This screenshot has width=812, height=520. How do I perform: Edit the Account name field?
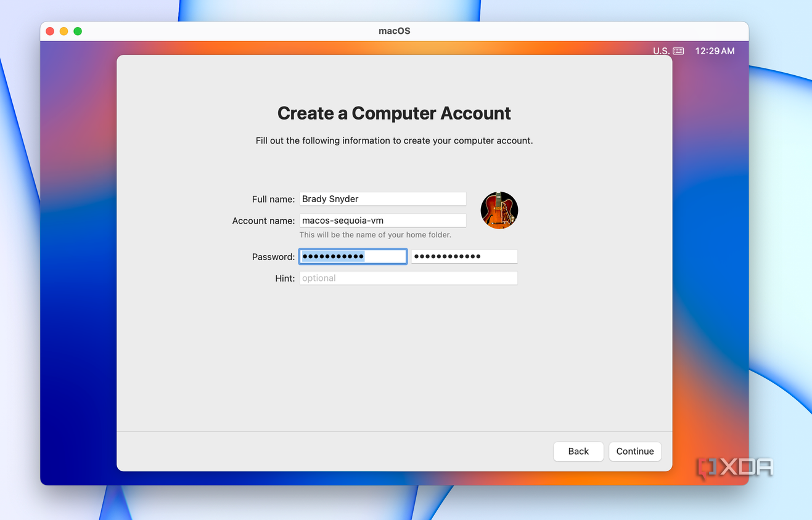[x=383, y=221]
